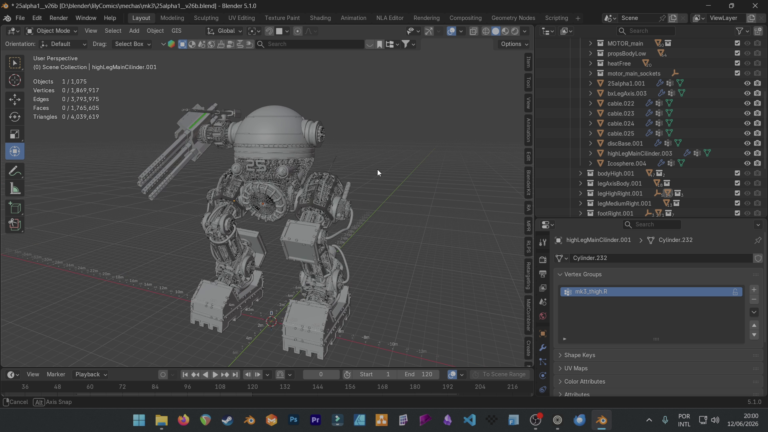The width and height of the screenshot is (768, 432).
Task: Select the Measure tool
Action: pos(15,189)
